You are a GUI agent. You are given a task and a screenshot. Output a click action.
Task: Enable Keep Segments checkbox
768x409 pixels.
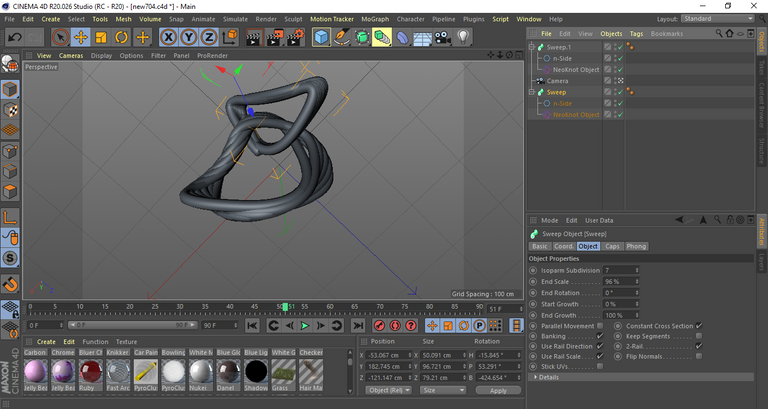point(699,336)
